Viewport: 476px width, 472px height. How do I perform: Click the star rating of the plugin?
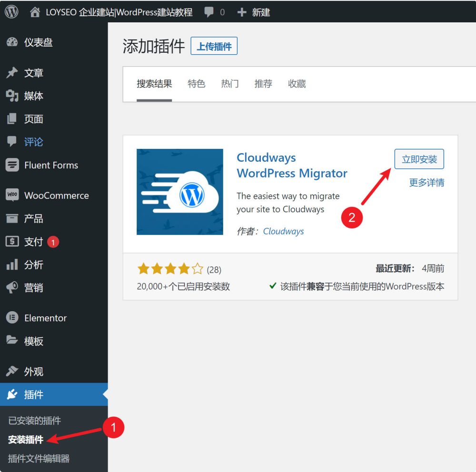click(170, 269)
